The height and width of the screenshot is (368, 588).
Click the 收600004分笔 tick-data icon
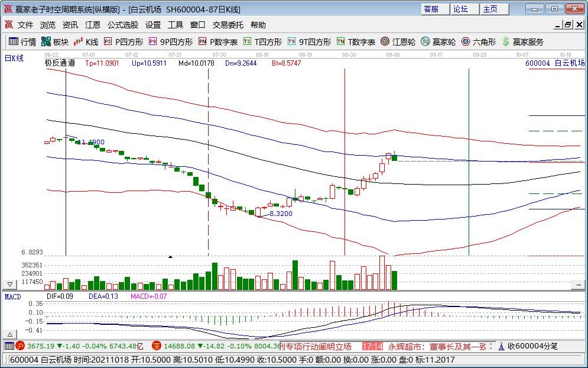501,346
